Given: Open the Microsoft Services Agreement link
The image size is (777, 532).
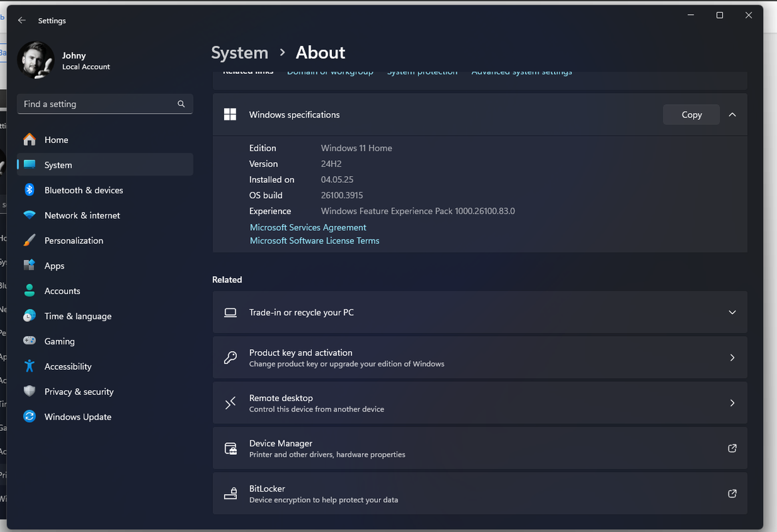Looking at the screenshot, I should point(308,227).
